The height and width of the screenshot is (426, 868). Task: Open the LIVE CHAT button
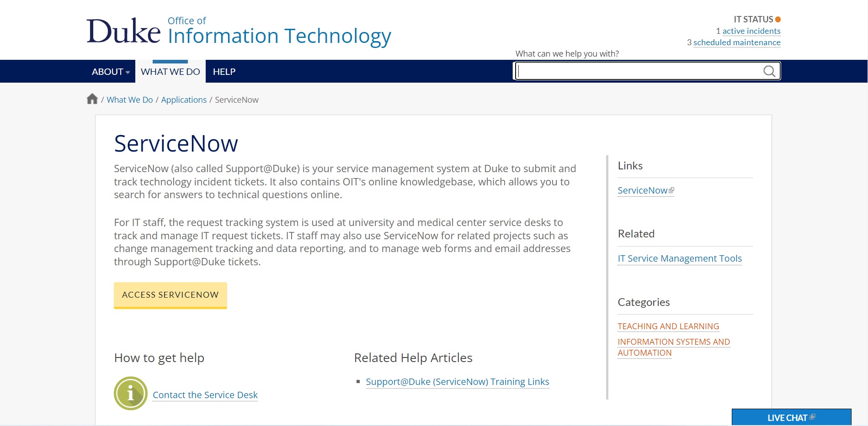tap(791, 417)
